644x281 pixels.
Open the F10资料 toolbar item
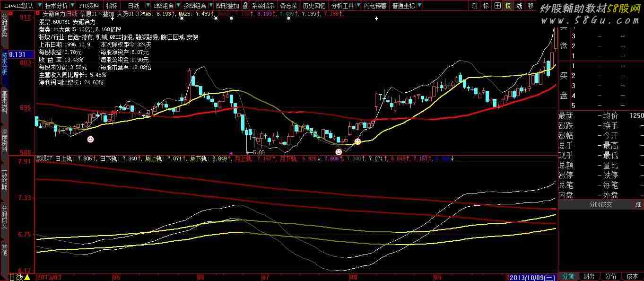(89, 6)
